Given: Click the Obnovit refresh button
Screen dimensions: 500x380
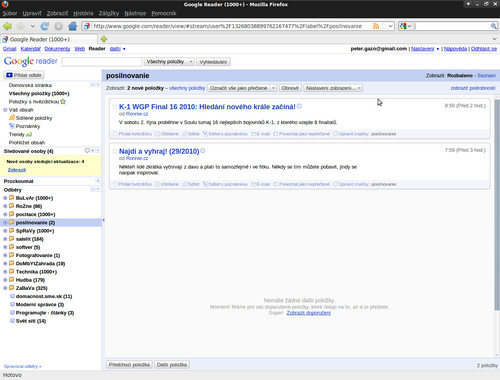Looking at the screenshot, I should tap(290, 88).
